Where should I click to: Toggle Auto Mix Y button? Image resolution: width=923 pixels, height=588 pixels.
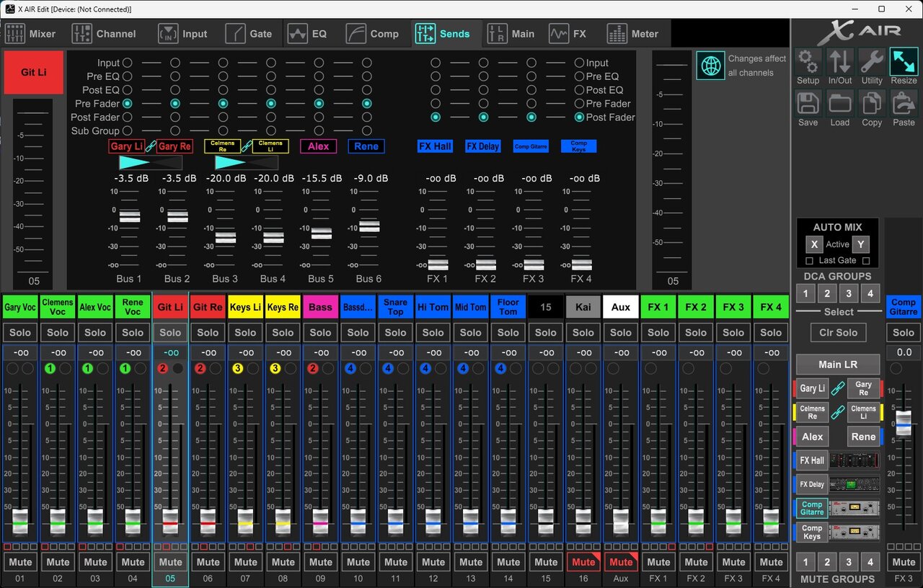pos(860,244)
